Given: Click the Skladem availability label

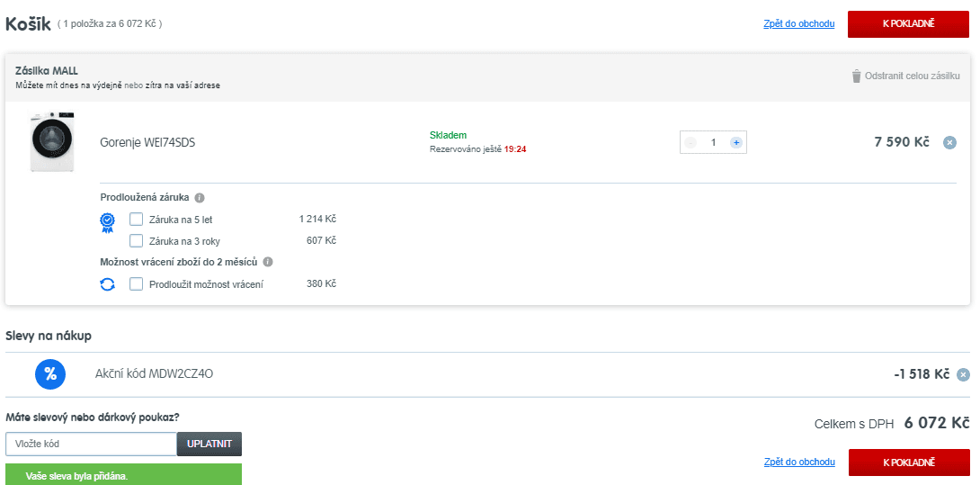Looking at the screenshot, I should (448, 135).
